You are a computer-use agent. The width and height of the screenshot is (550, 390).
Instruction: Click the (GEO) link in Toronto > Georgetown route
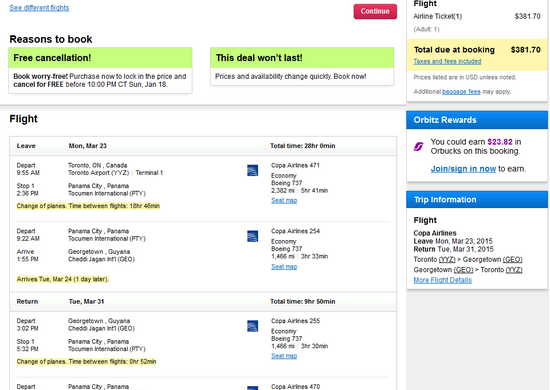[x=512, y=260]
